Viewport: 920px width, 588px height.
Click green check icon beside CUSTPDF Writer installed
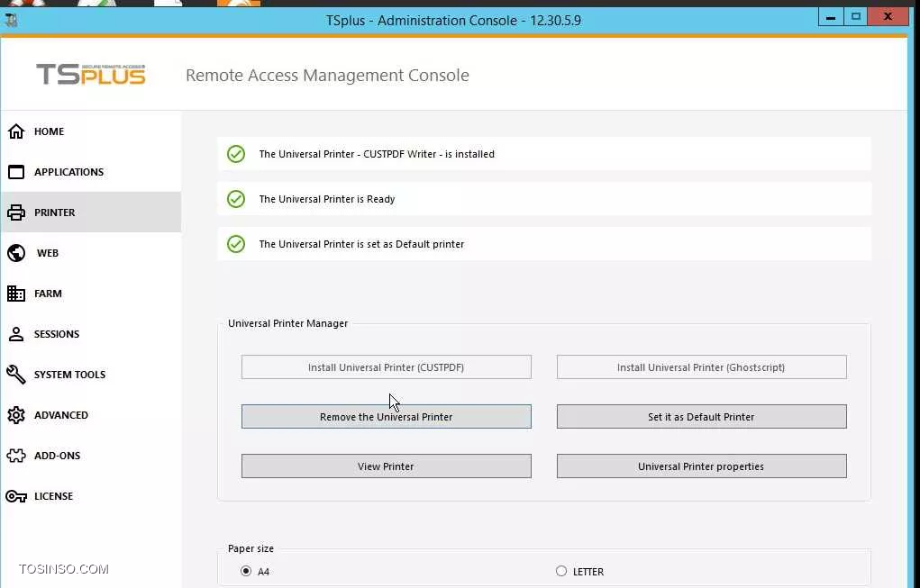pyautogui.click(x=236, y=154)
